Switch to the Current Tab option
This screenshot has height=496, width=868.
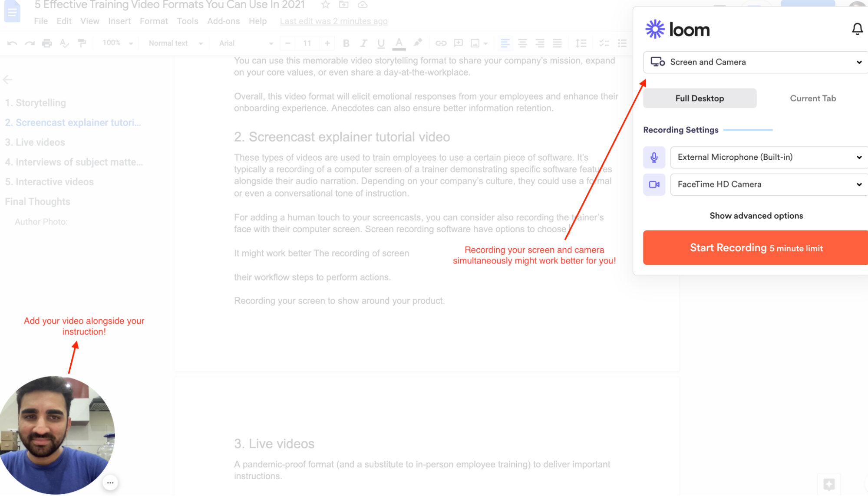coord(812,99)
